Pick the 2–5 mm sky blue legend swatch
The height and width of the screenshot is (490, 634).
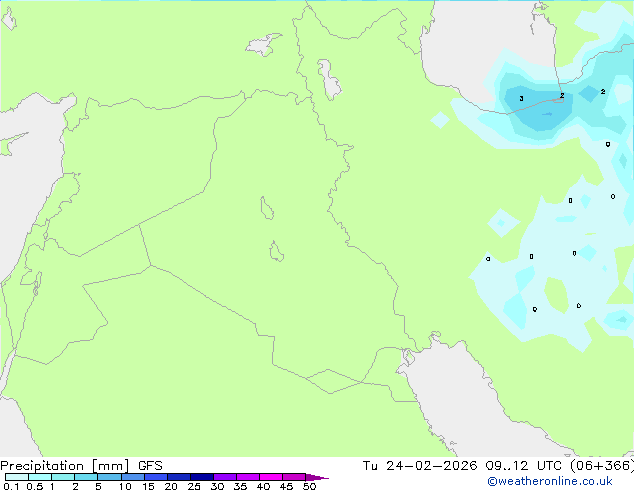click(x=86, y=477)
